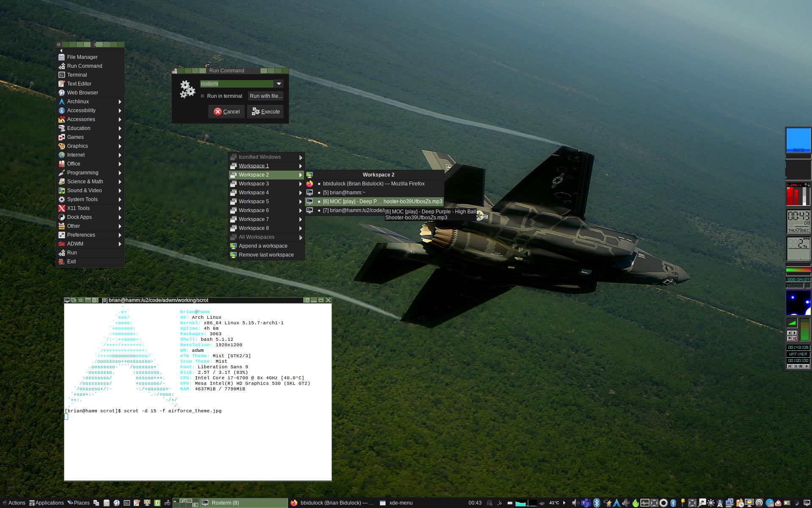This screenshot has width=812, height=508.
Task: Open the command history dropdown arrow
Action: coord(279,84)
